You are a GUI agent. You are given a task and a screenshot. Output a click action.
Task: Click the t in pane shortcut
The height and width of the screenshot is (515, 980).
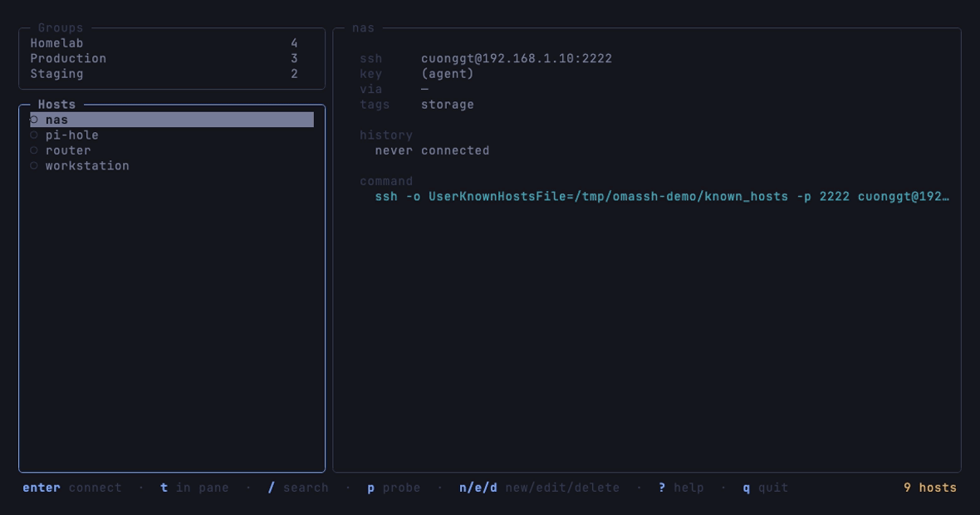point(194,488)
